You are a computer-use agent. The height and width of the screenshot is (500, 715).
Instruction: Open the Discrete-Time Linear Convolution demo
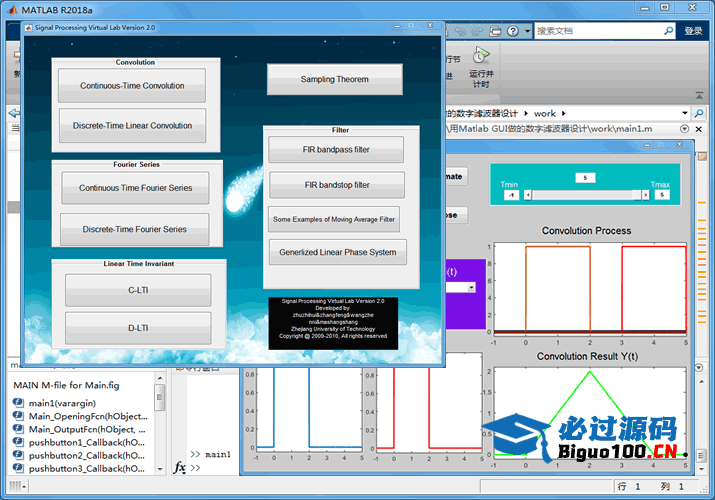(132, 125)
